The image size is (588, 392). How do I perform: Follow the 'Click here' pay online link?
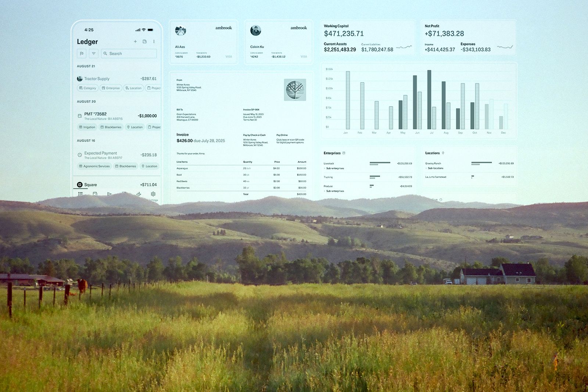coord(282,140)
